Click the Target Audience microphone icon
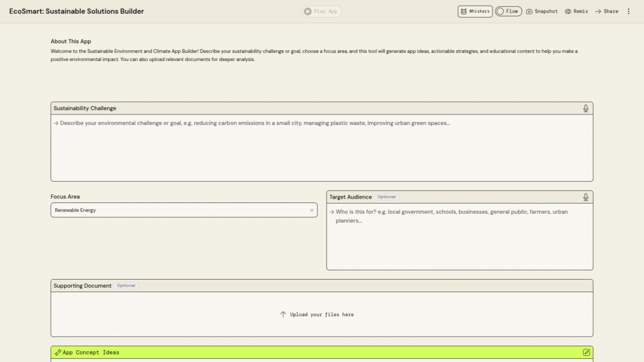 pos(586,197)
